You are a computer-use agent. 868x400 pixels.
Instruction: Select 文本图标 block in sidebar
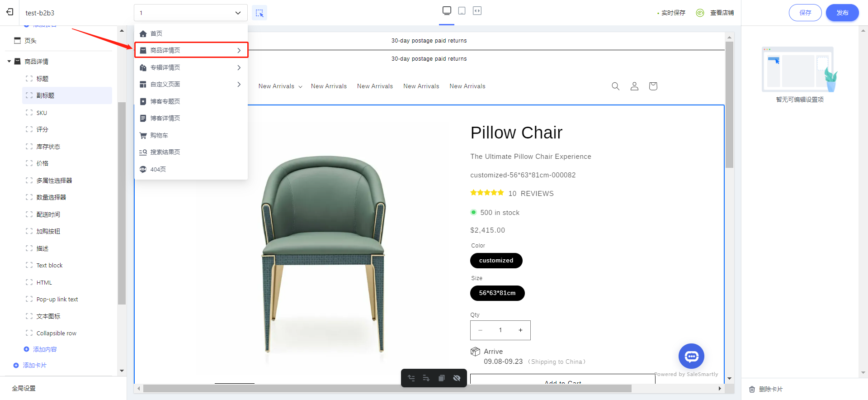pyautogui.click(x=67, y=316)
